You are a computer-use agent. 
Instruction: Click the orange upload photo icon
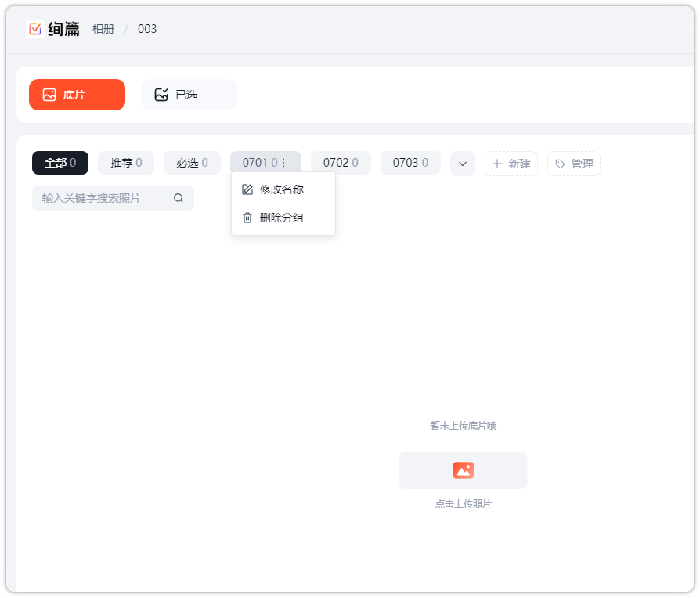pos(463,470)
